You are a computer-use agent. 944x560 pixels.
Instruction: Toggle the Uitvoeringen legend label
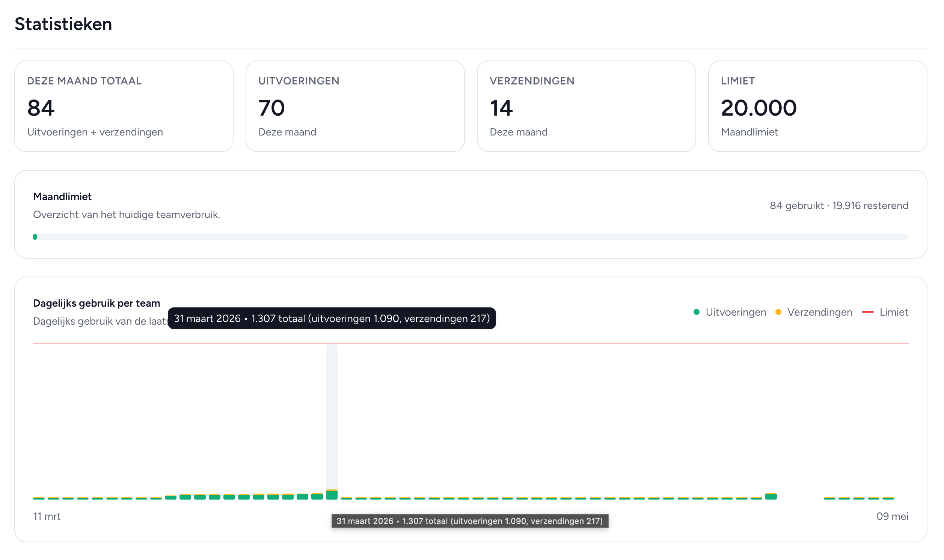pos(736,312)
